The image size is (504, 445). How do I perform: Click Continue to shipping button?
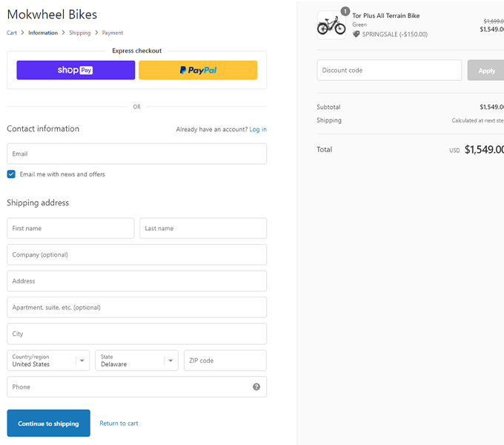[x=48, y=423]
